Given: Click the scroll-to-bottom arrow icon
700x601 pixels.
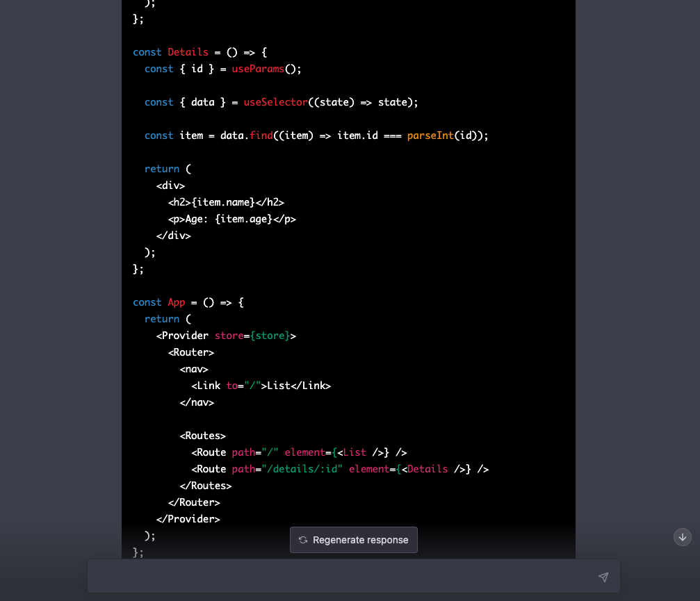Looking at the screenshot, I should [682, 536].
